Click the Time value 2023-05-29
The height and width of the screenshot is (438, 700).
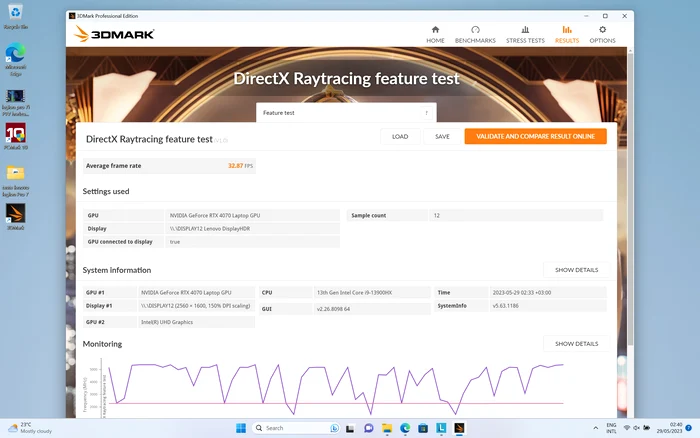click(x=548, y=292)
